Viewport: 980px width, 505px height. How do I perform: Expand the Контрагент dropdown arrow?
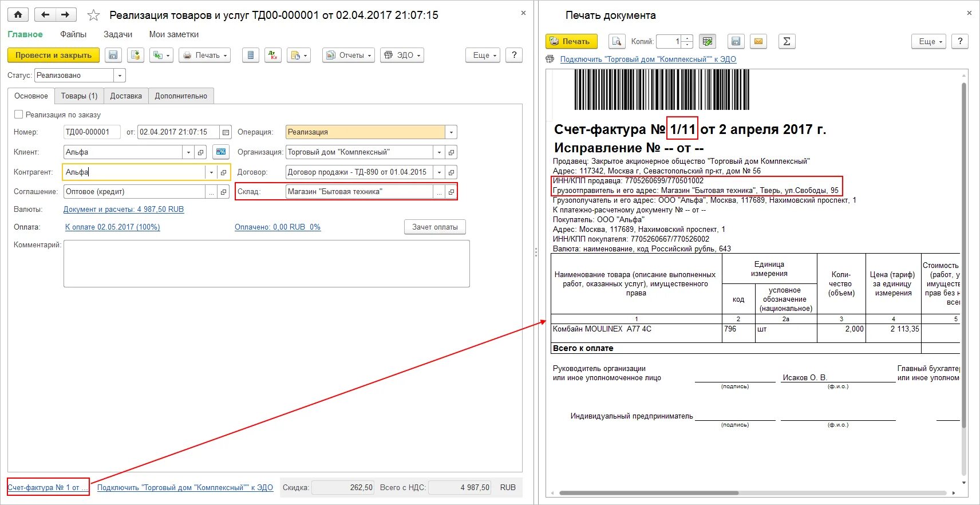211,172
